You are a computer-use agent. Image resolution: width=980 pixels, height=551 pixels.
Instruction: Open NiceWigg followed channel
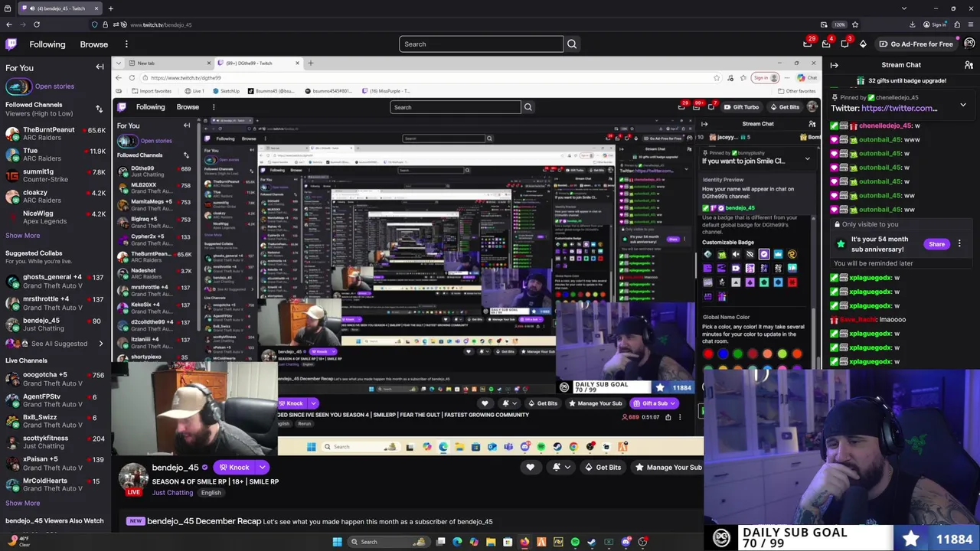point(55,217)
